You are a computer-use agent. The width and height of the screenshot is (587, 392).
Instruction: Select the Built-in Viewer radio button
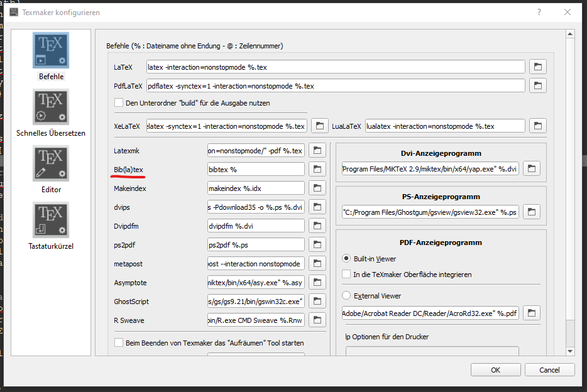coord(346,258)
